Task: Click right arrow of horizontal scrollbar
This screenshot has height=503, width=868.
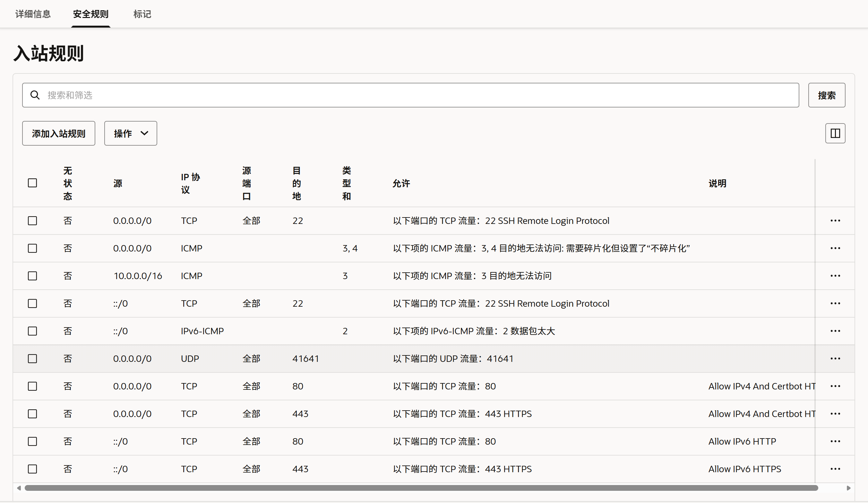Action: coord(848,488)
